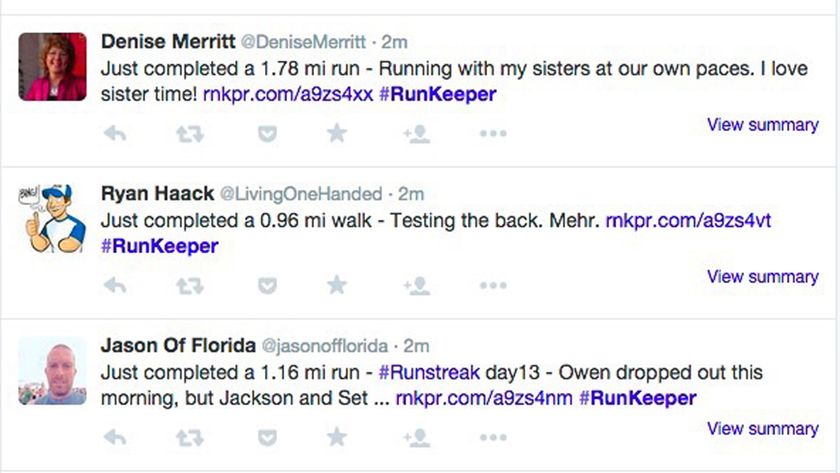The width and height of the screenshot is (840, 473).
Task: Retweet Denise Merritt's run tweet
Action: pyautogui.click(x=190, y=133)
